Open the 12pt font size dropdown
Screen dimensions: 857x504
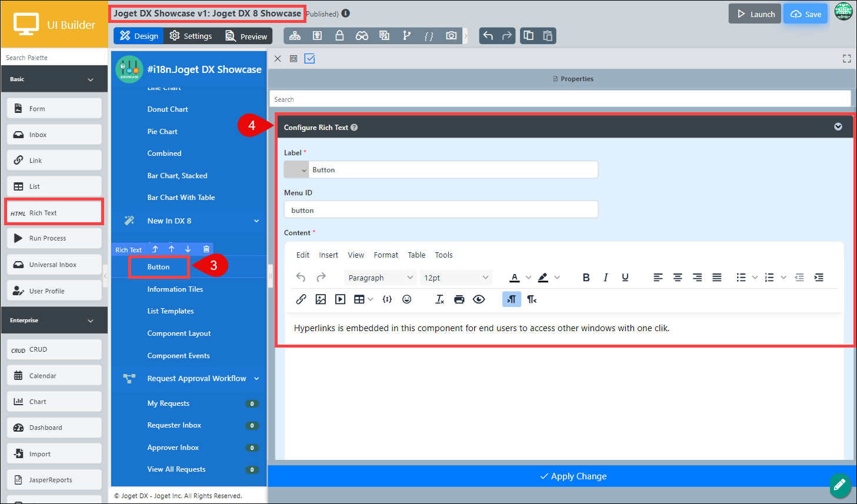point(456,278)
